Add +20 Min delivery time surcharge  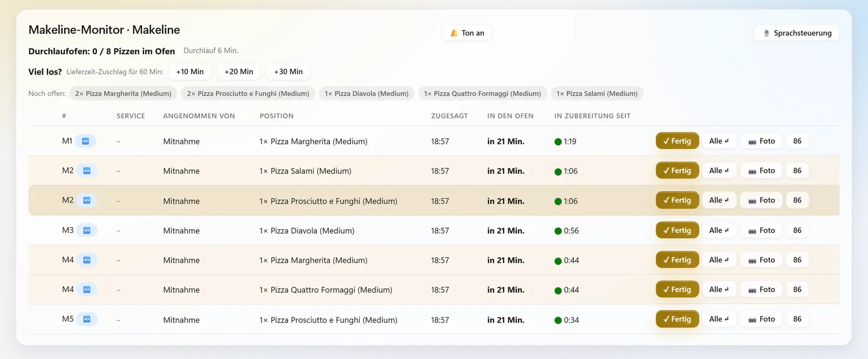pyautogui.click(x=239, y=72)
